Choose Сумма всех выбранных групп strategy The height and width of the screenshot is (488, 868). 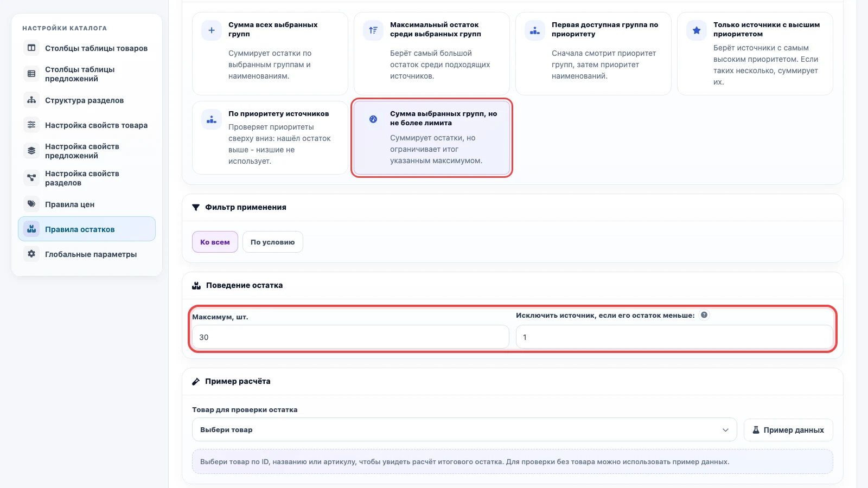[270, 54]
